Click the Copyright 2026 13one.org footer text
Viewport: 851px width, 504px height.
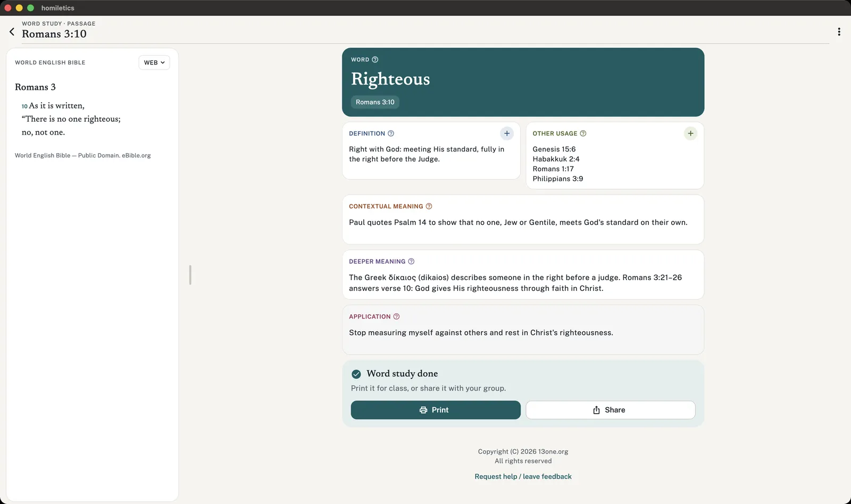pyautogui.click(x=523, y=451)
